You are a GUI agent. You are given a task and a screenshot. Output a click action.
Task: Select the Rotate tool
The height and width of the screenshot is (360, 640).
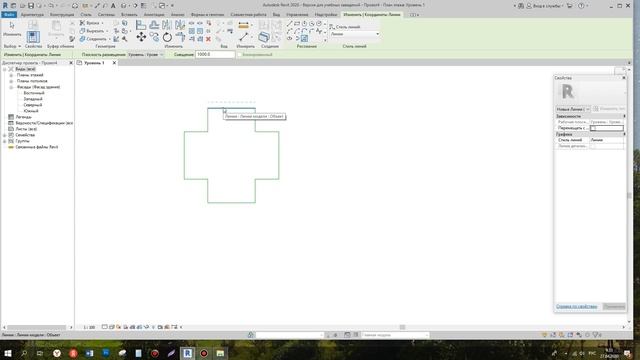[x=167, y=38]
